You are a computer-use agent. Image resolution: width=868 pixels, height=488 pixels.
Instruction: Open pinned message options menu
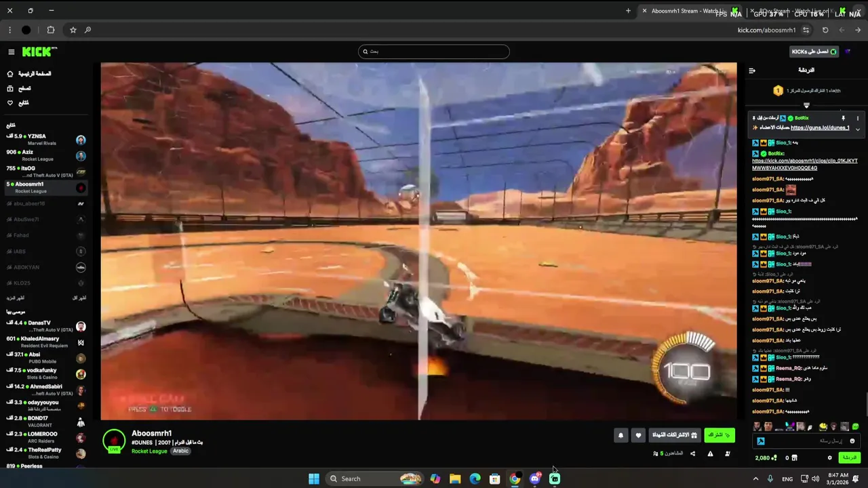(x=857, y=118)
